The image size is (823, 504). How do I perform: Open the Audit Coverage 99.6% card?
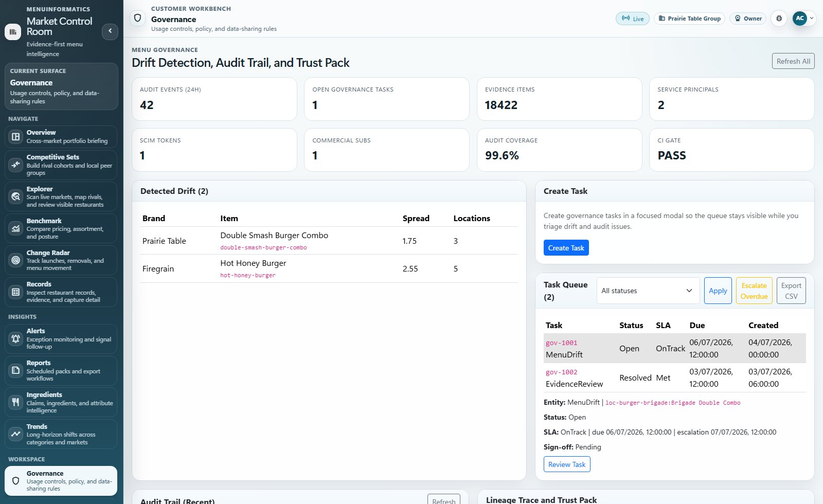[559, 150]
